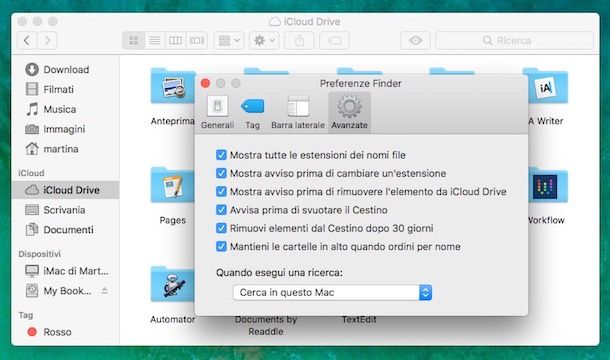Toggle Rimuovi elementi dal Cestino dopo 30 giorni
This screenshot has height=360, width=610.
coord(221,228)
